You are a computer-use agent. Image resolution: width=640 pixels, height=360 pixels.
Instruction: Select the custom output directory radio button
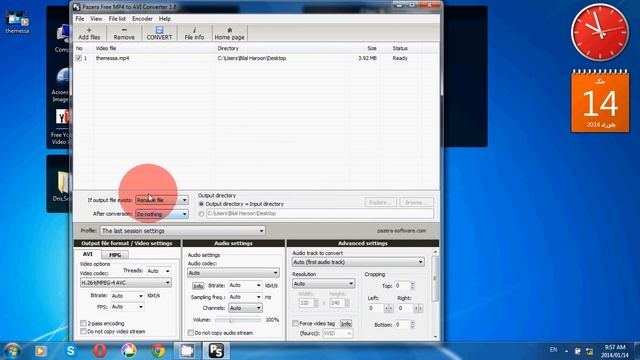201,213
